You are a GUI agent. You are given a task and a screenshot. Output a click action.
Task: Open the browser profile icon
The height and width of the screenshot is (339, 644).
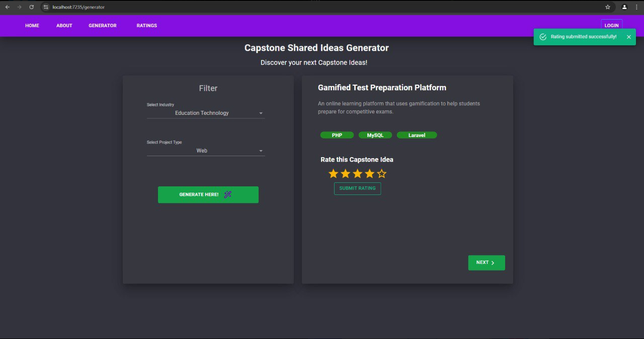tap(624, 7)
